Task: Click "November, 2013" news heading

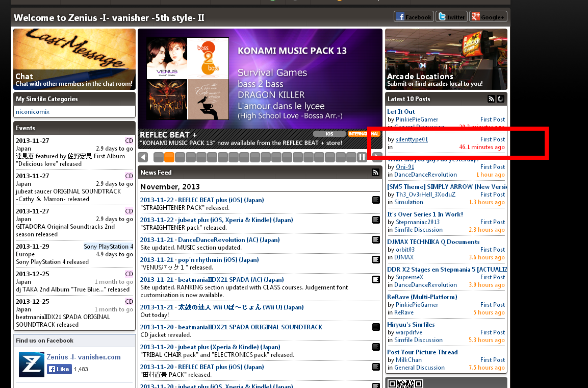Action: point(170,186)
